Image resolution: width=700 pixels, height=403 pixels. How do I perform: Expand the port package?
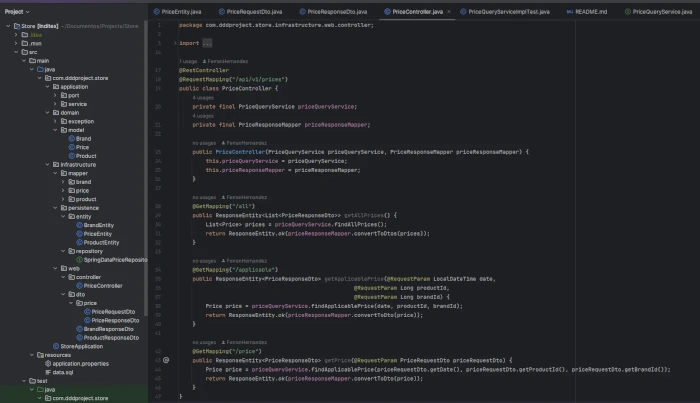[55, 95]
